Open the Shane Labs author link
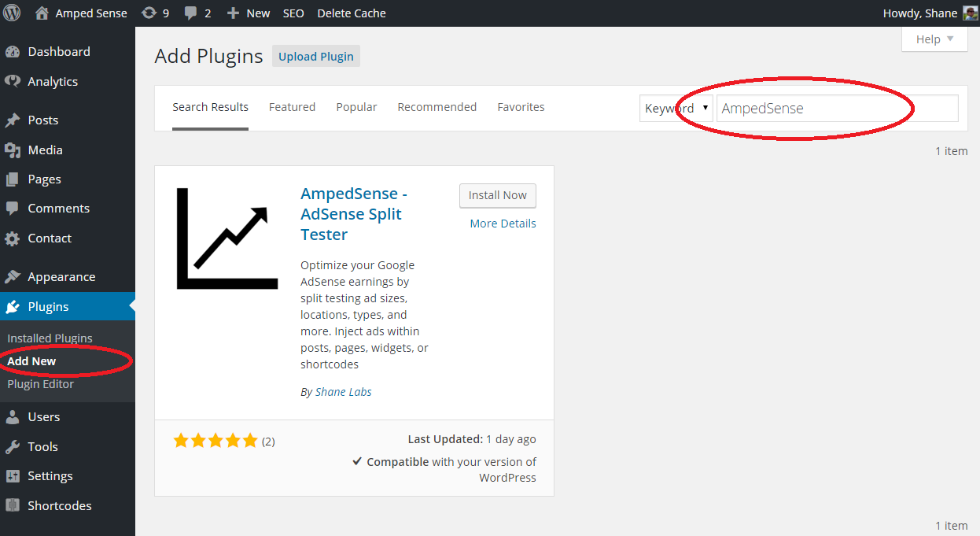The width and height of the screenshot is (980, 536). point(344,392)
